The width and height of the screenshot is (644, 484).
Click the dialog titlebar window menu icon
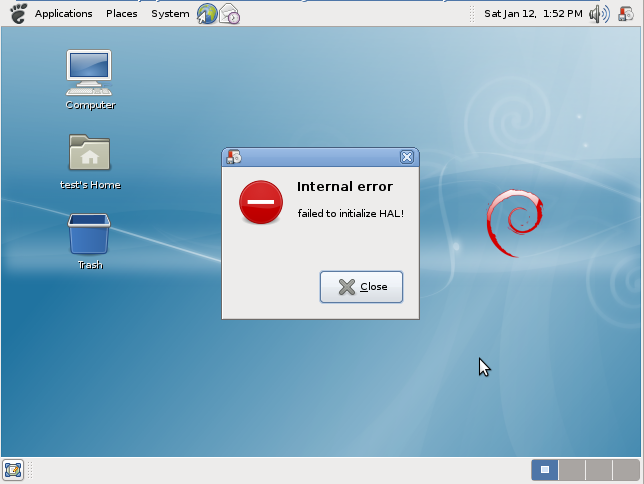234,157
